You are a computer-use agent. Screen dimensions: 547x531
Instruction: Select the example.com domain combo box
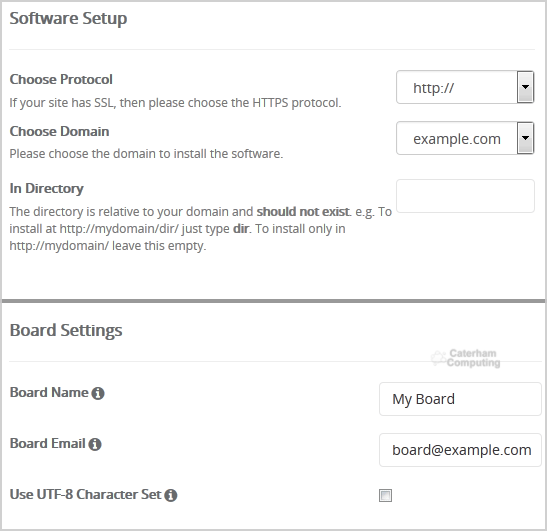pyautogui.click(x=465, y=138)
